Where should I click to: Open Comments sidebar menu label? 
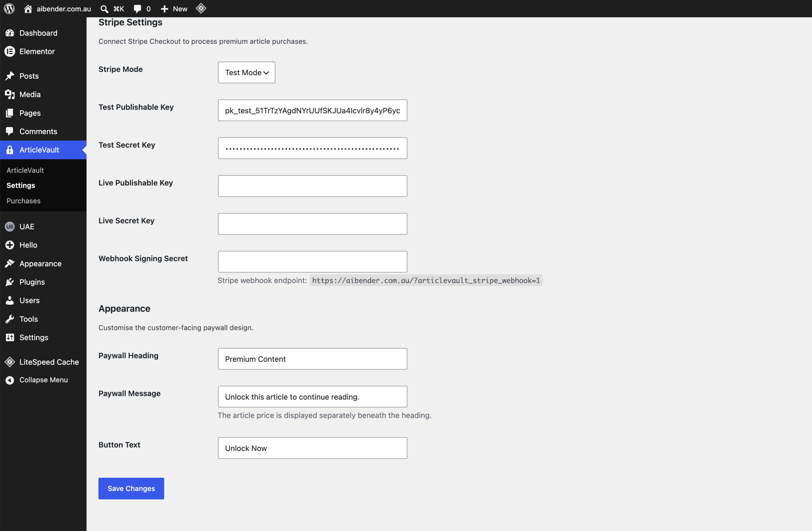38,131
